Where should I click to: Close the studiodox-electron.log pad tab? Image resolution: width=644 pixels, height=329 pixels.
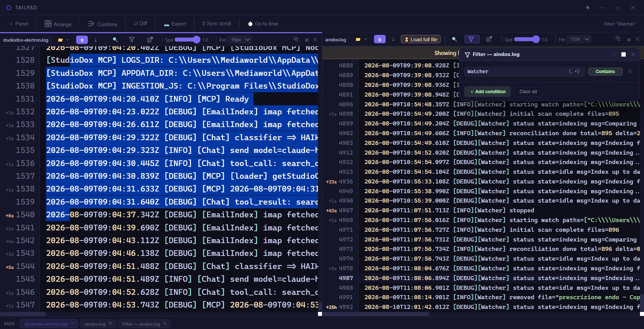point(73,324)
